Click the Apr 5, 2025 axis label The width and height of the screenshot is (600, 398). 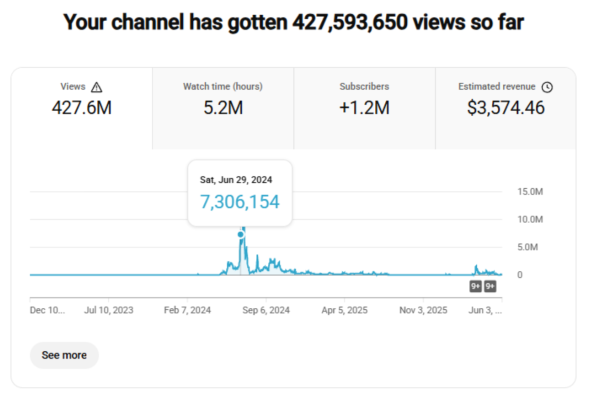click(344, 310)
